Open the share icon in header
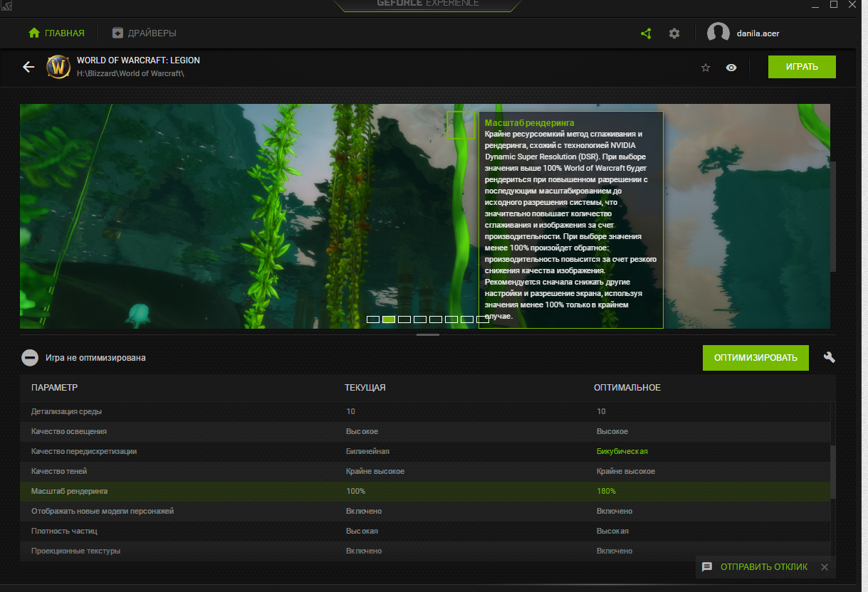The image size is (868, 592). pyautogui.click(x=646, y=33)
